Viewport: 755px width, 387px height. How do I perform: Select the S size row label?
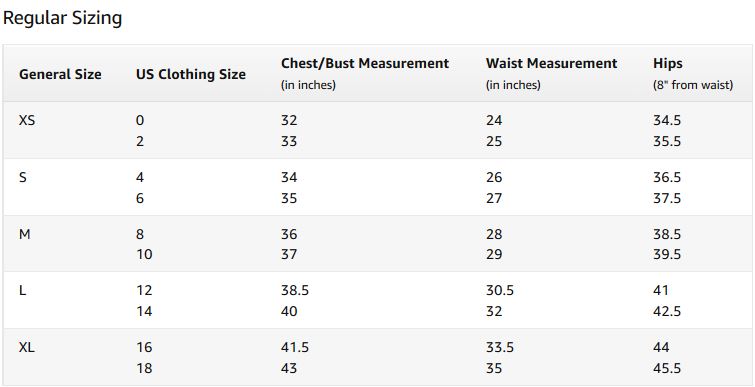[23, 178]
